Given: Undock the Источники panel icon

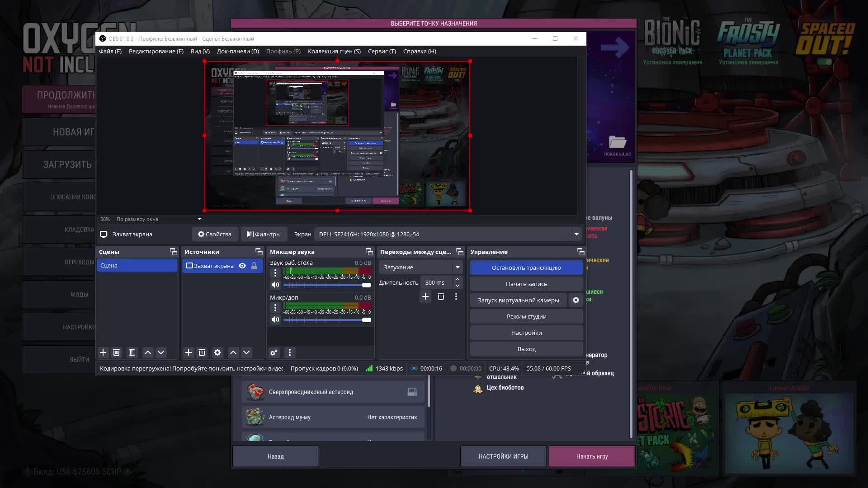Looking at the screenshot, I should tap(259, 252).
